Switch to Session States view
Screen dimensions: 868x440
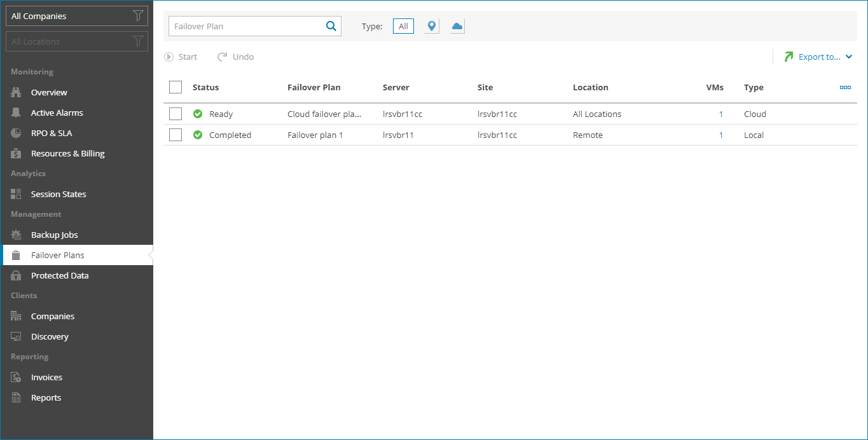pos(59,194)
